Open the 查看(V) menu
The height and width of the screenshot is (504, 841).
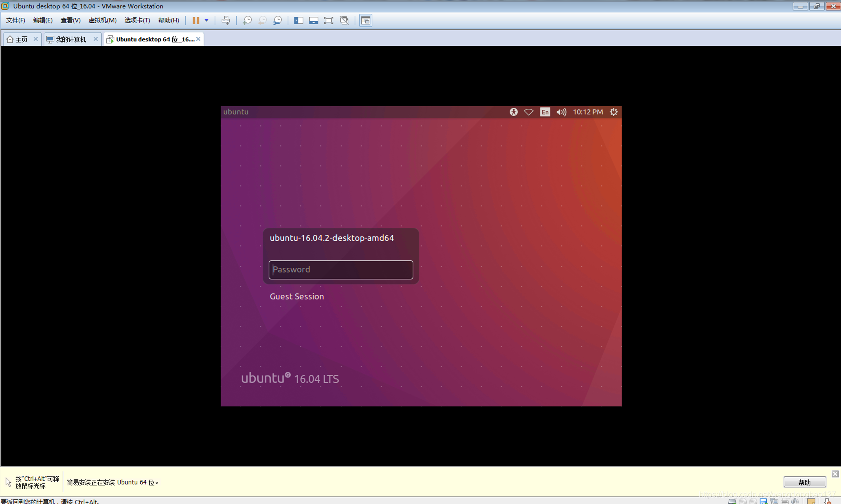point(70,20)
